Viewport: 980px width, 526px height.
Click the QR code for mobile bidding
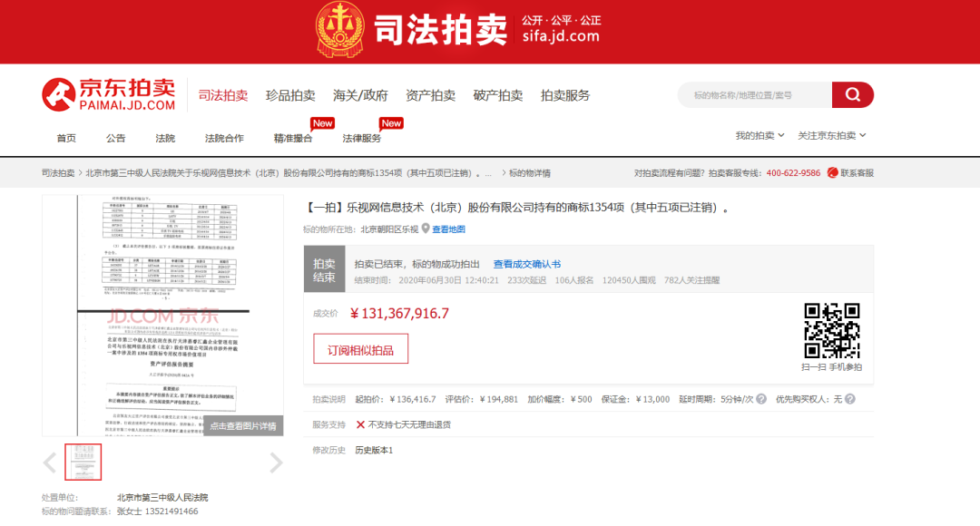(x=831, y=330)
